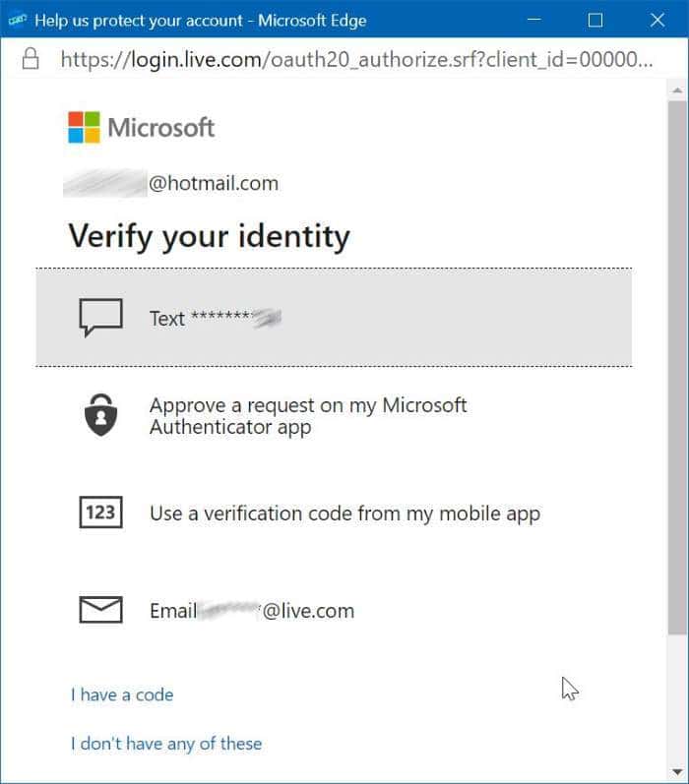Open the 'I don't have any of these' link
The image size is (689, 784).
click(x=166, y=744)
